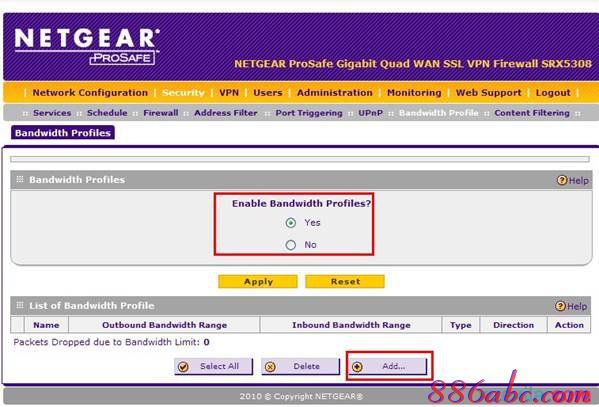Viewport: 599px width, 407px height.
Task: Click the NETGEAR ProSafe logo
Action: (x=87, y=46)
